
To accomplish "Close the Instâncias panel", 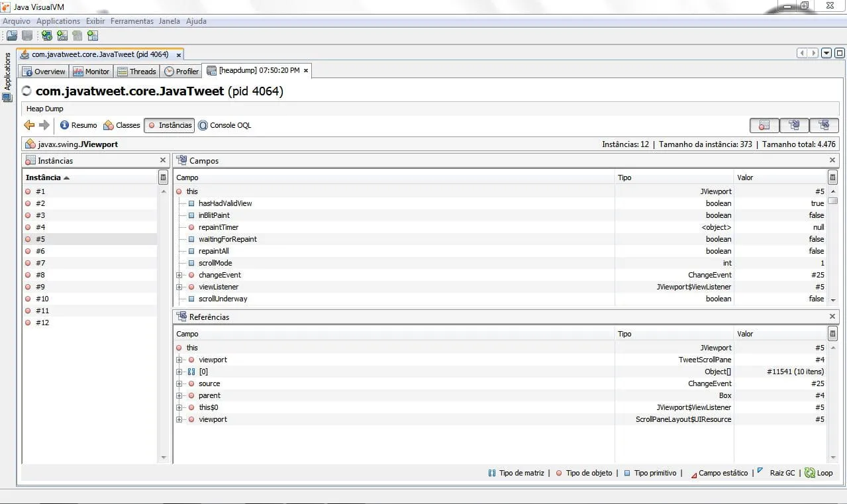I will (163, 160).
